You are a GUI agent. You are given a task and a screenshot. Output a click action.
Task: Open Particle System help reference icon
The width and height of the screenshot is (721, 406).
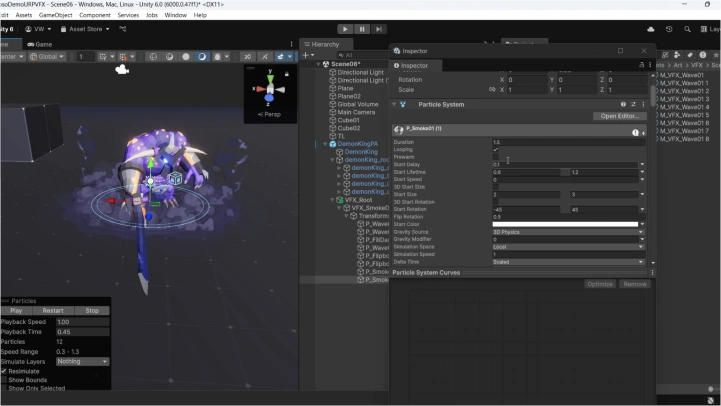[x=623, y=104]
